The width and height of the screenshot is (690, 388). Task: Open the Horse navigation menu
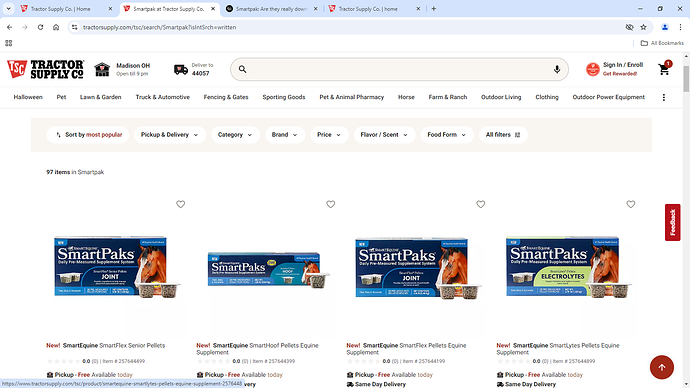pos(406,97)
